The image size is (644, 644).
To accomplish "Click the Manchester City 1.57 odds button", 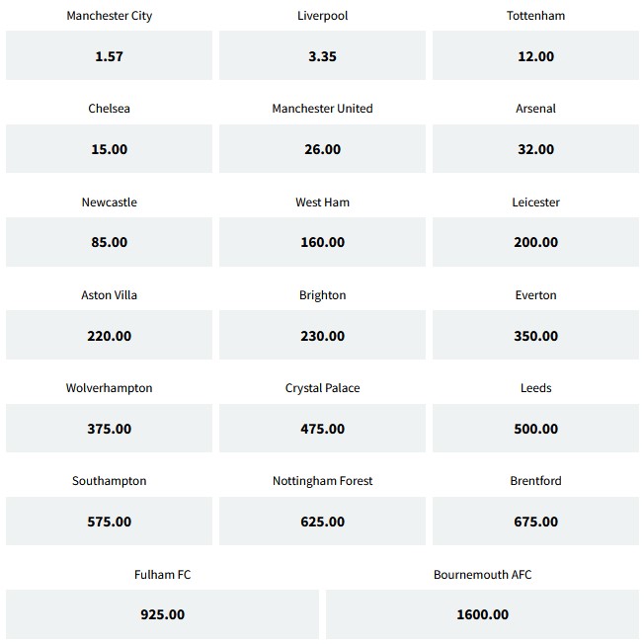I will 109,56.
